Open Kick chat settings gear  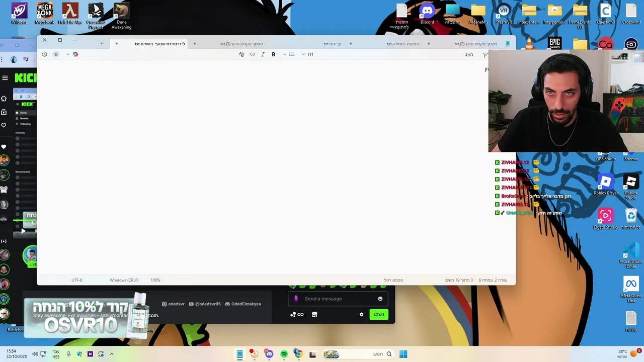(x=361, y=315)
